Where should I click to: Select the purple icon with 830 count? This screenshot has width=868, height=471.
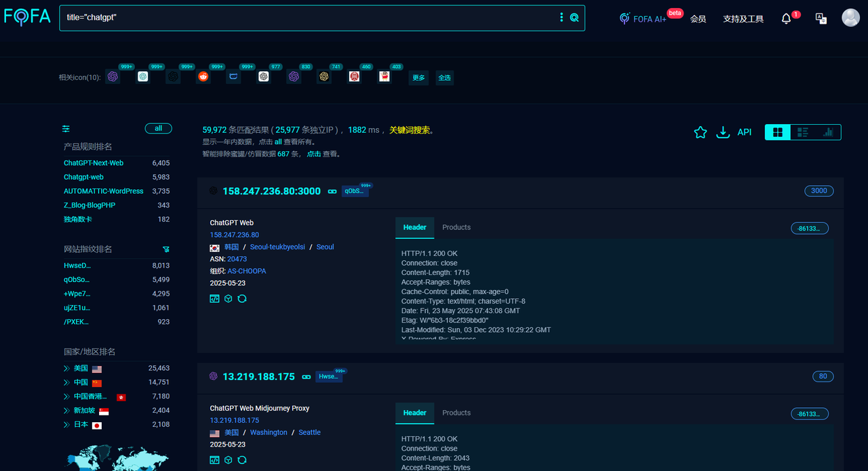(x=294, y=77)
